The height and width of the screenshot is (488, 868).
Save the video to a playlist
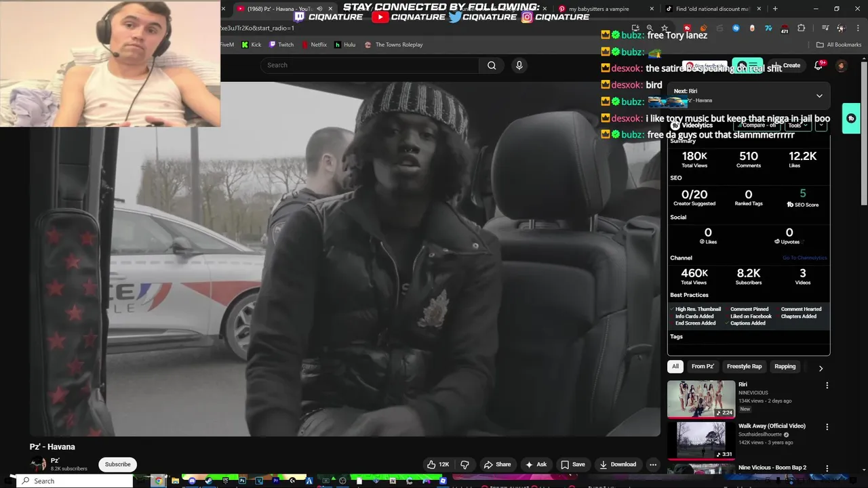click(572, 464)
